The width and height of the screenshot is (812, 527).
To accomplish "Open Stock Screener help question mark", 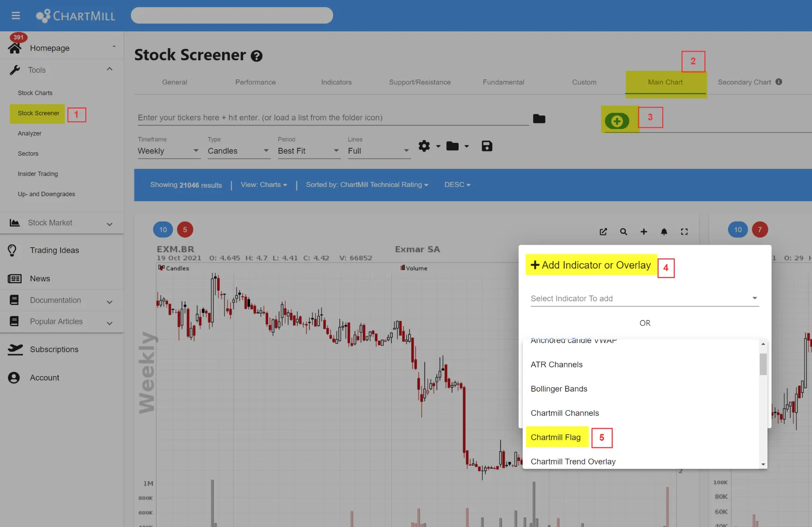I will 256,56.
